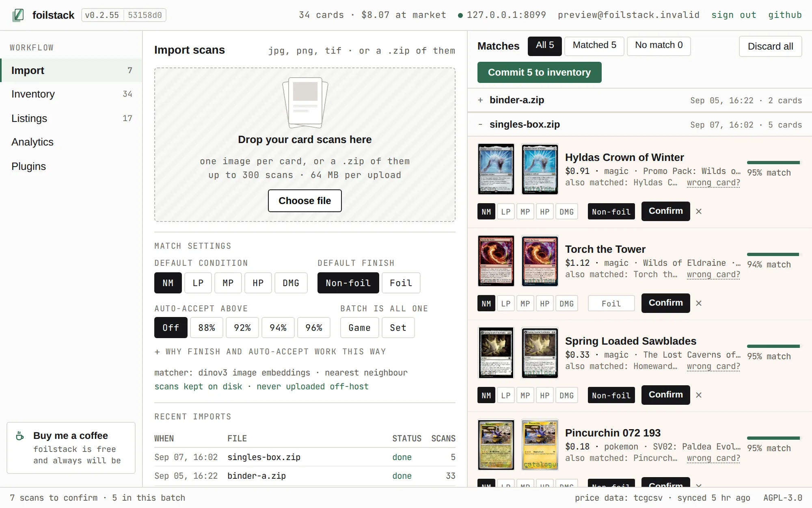This screenshot has height=508, width=812.
Task: Open Spring Loaded Sawblades catalogue thumbnail
Action: click(540, 353)
